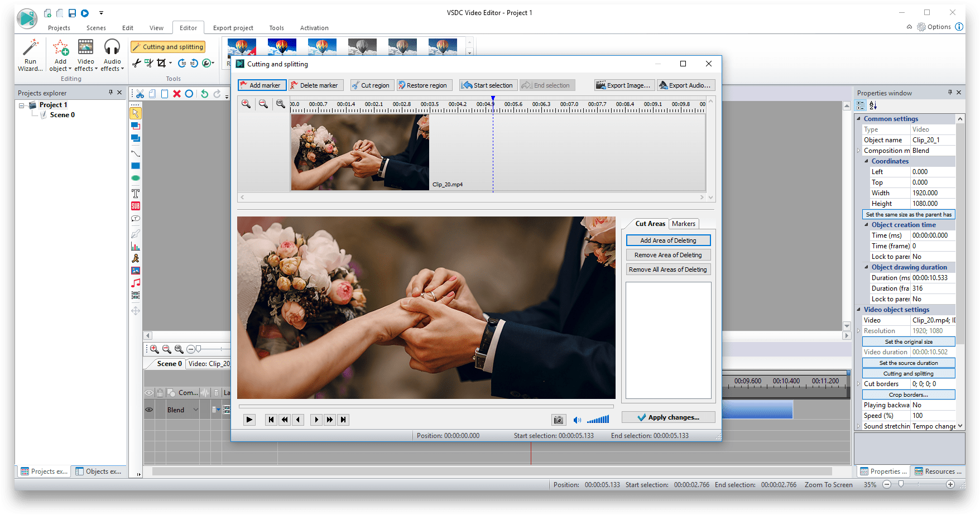
Task: Pick the Ellipse tool in the sidebar
Action: pyautogui.click(x=136, y=177)
